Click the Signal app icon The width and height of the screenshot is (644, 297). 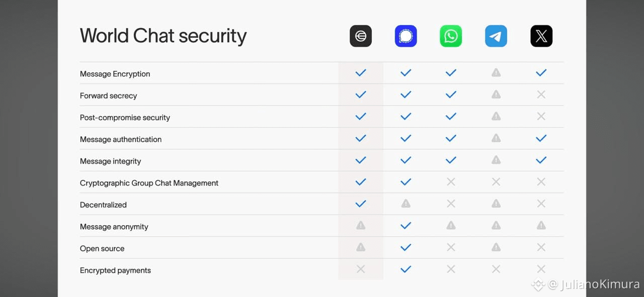[x=406, y=36]
